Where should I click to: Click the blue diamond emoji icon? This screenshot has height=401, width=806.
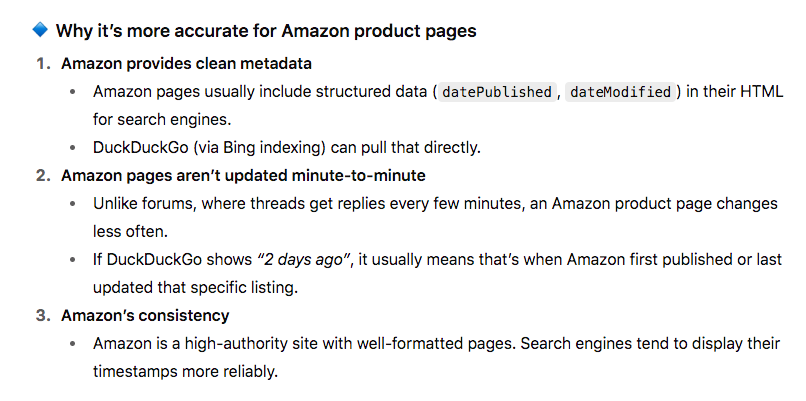click(40, 30)
